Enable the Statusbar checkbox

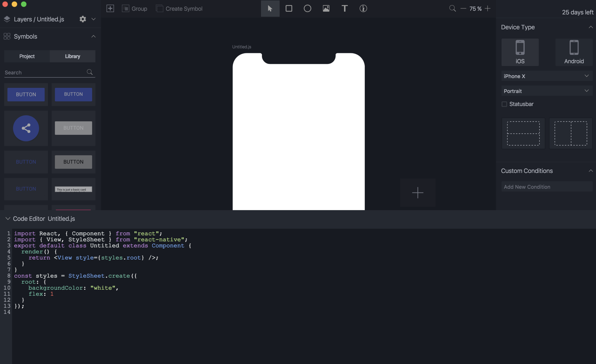click(x=504, y=104)
